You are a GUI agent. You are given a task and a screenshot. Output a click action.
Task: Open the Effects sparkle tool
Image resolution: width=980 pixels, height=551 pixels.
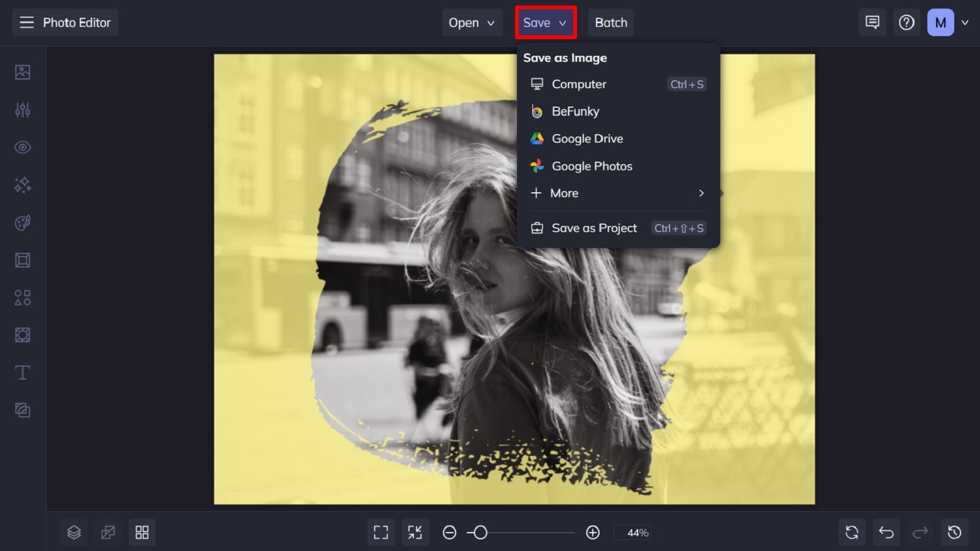pos(22,185)
